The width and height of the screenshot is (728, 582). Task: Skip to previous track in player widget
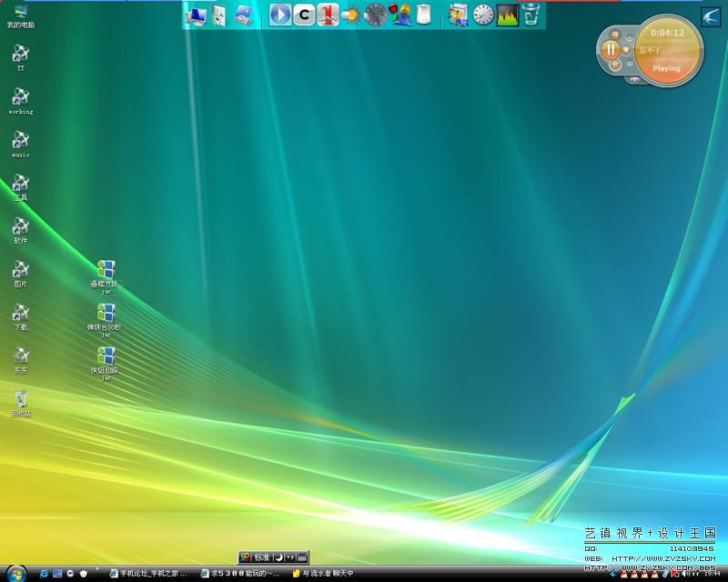pos(615,35)
